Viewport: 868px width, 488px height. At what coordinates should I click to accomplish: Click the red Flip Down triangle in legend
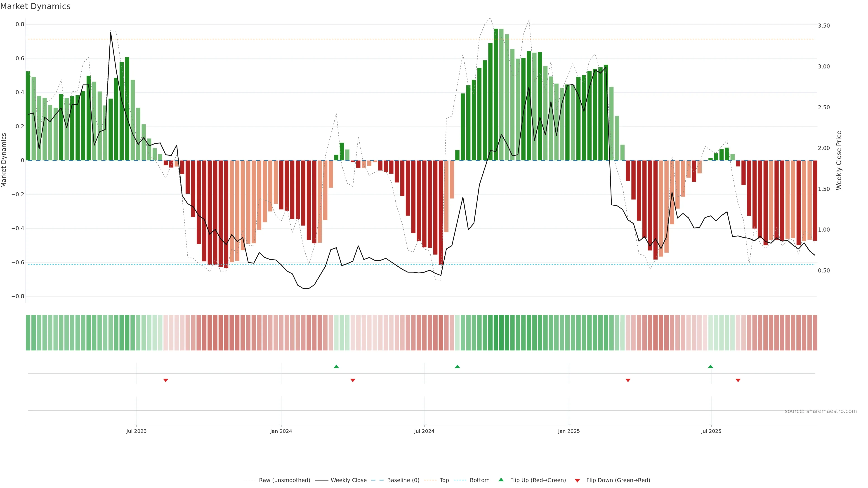[x=577, y=481]
